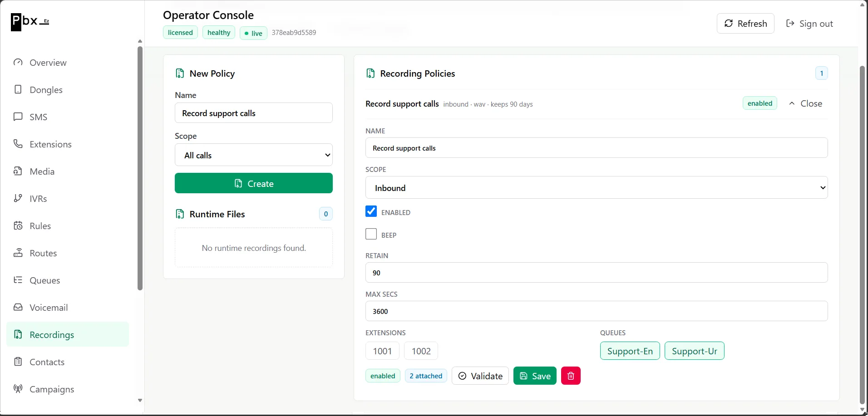Image resolution: width=868 pixels, height=416 pixels.
Task: Open the Recordings sidebar item
Action: pos(68,334)
